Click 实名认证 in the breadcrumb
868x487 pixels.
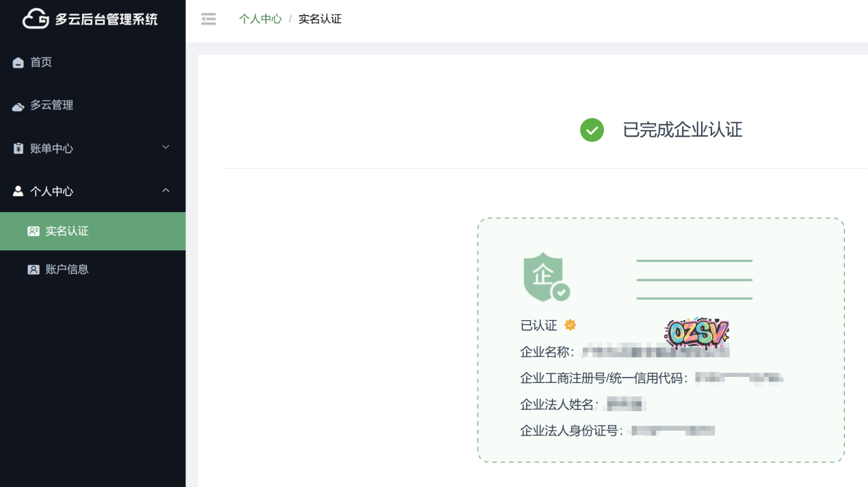(x=319, y=19)
